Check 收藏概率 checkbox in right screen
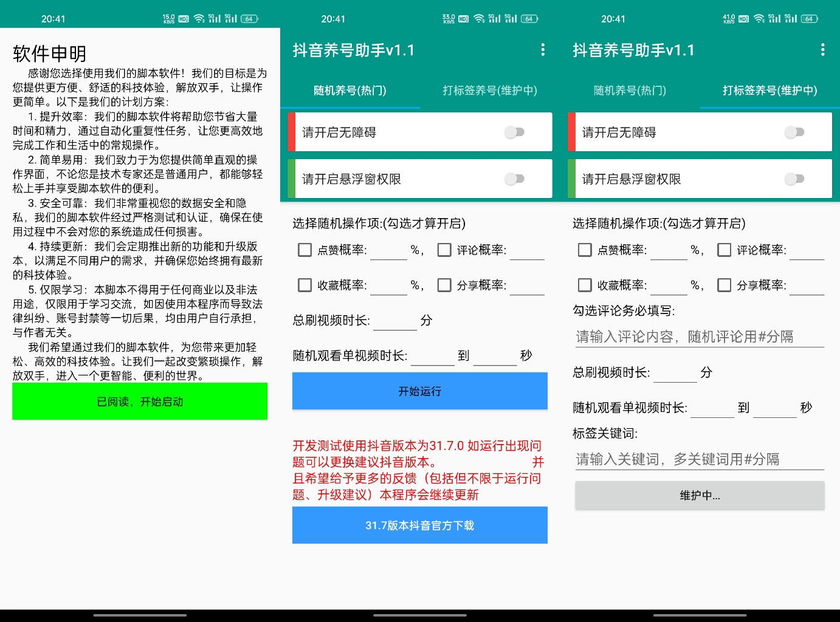The image size is (840, 622). pos(585,285)
